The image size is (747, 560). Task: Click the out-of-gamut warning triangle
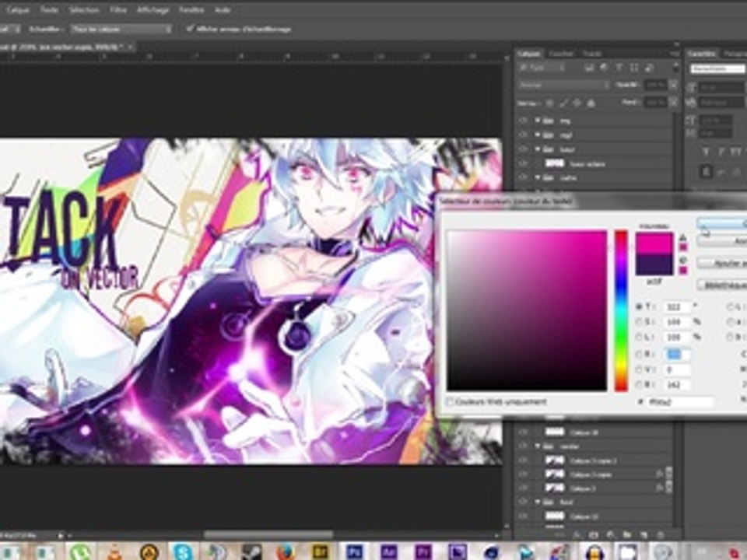[x=682, y=237]
